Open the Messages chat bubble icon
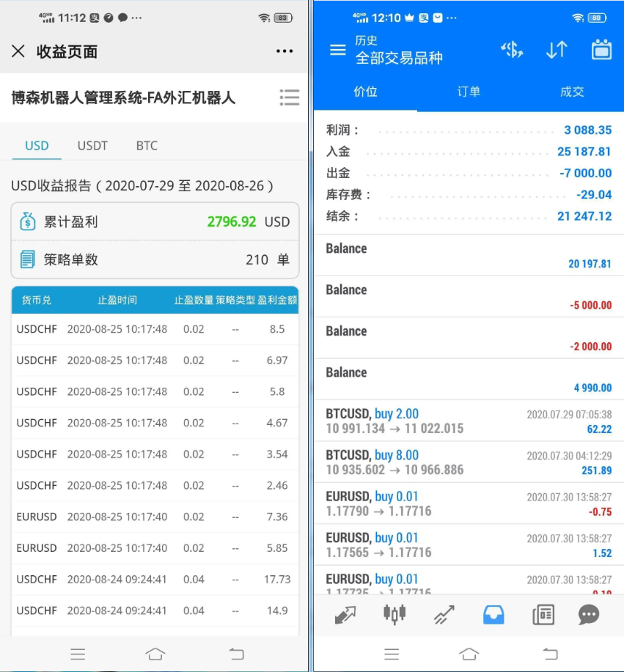624x672 pixels. tap(589, 614)
